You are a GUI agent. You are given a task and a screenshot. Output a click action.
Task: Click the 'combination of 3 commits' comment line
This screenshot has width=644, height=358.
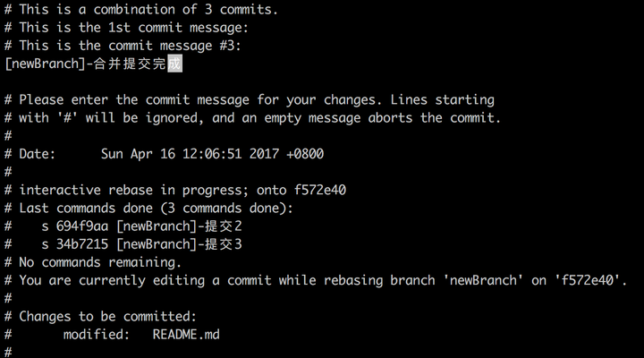pyautogui.click(x=141, y=10)
